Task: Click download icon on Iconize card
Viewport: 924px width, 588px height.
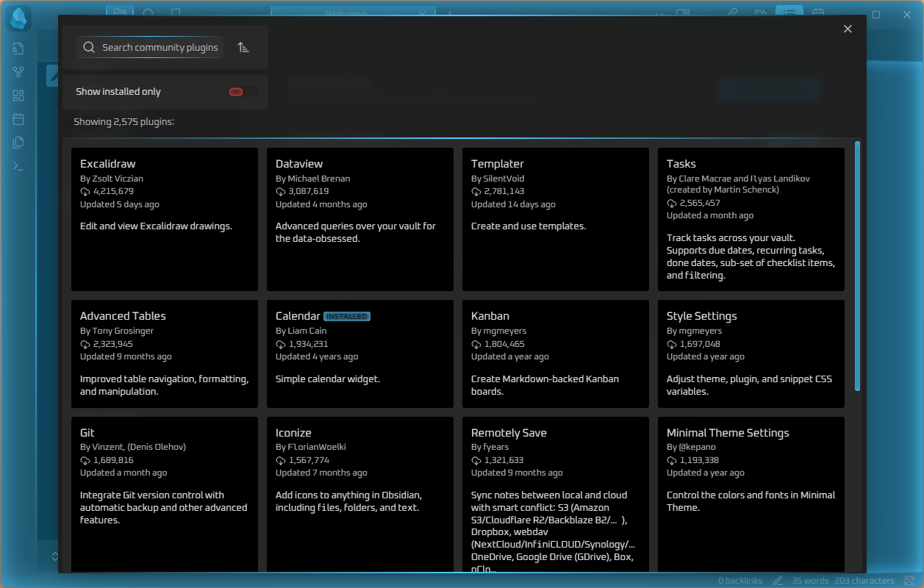Action: point(281,460)
